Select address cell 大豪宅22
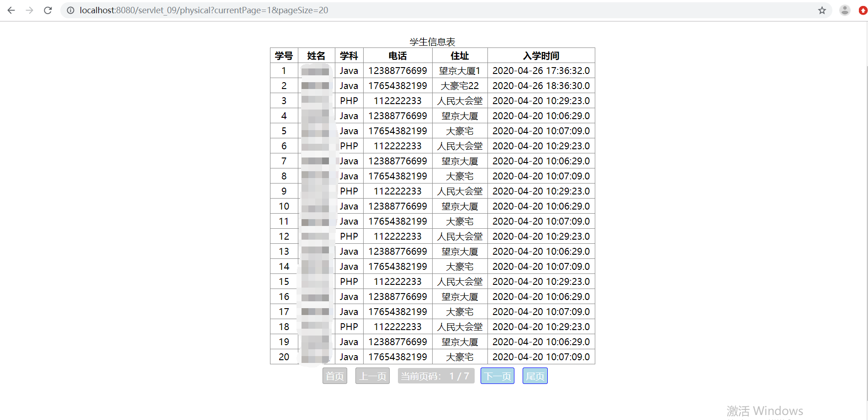Image resolution: width=868 pixels, height=420 pixels. coord(460,86)
